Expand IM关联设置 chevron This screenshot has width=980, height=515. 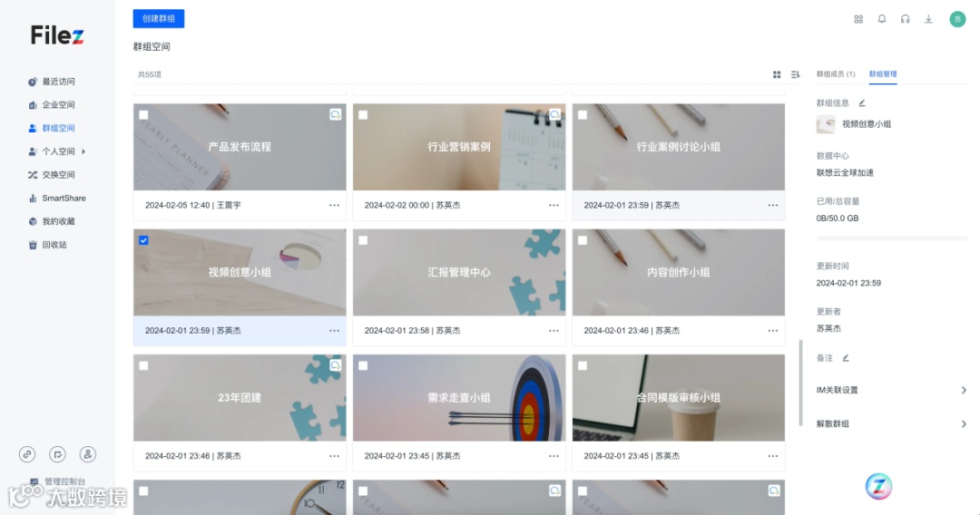pyautogui.click(x=963, y=390)
